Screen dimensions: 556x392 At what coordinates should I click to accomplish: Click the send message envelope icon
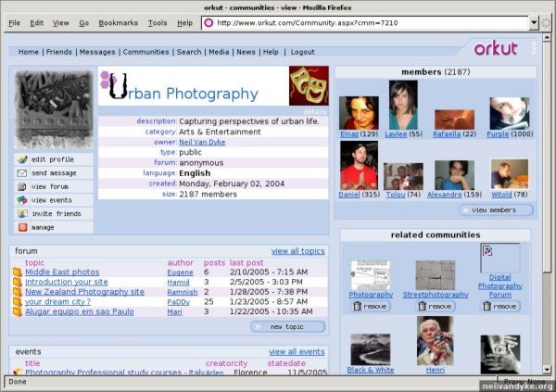click(22, 172)
